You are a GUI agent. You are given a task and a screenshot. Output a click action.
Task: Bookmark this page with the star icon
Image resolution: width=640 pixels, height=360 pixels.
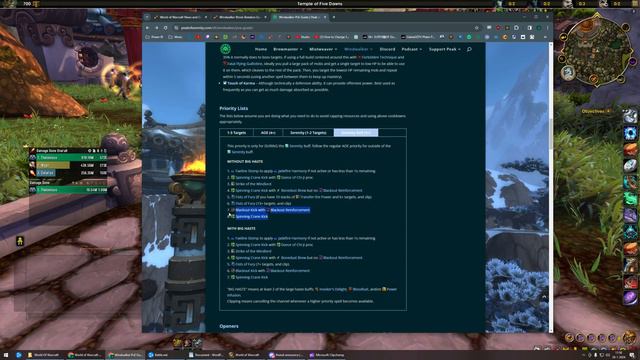[x=477, y=28]
